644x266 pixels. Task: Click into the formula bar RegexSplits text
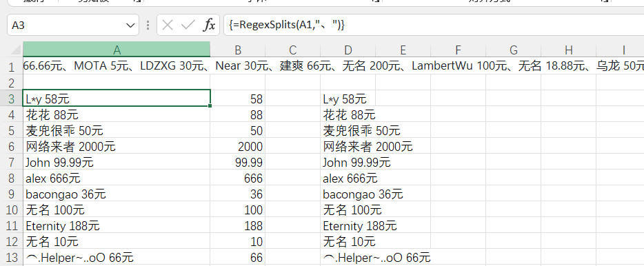tap(287, 25)
